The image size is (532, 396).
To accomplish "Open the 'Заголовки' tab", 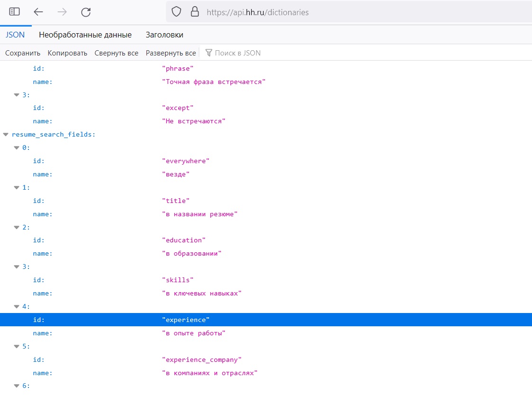I will (x=165, y=35).
